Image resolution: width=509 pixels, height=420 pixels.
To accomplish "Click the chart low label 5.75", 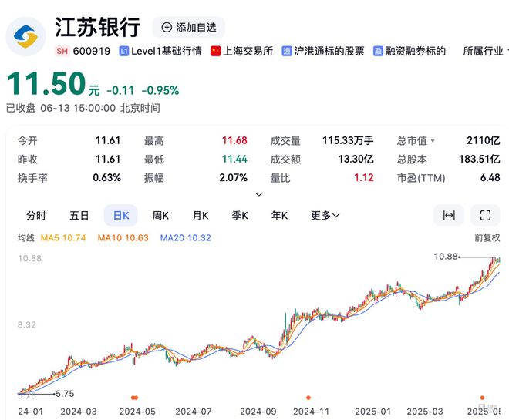I will (x=65, y=394).
